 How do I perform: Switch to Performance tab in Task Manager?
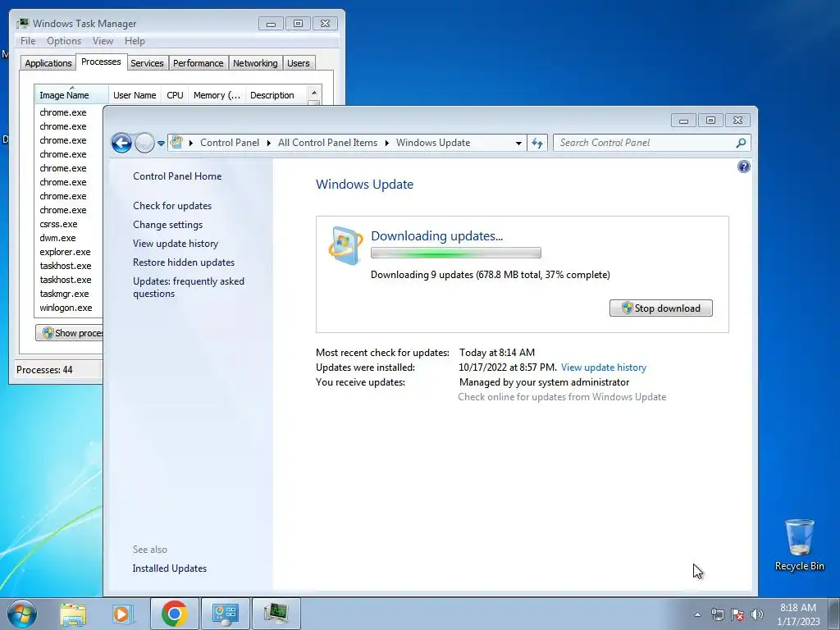(199, 63)
